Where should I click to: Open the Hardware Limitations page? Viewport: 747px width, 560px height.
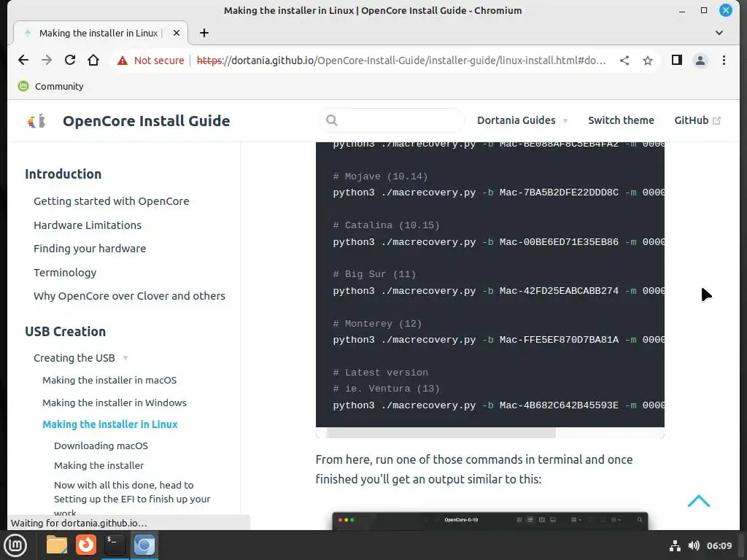(x=88, y=225)
